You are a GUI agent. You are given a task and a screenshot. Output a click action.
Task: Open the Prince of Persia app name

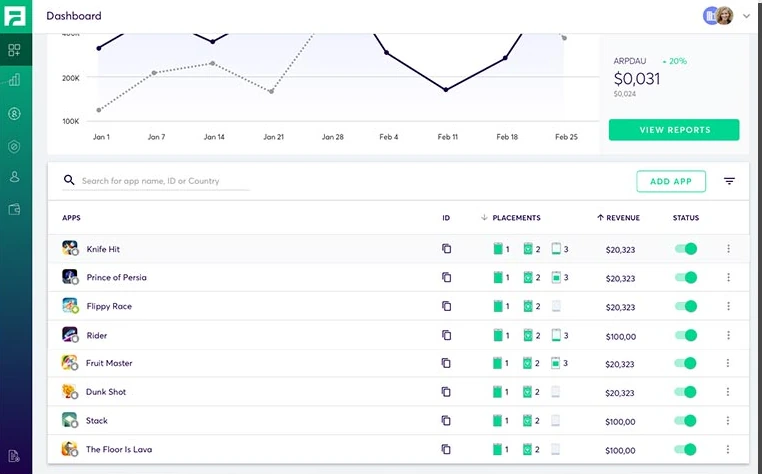tap(116, 277)
